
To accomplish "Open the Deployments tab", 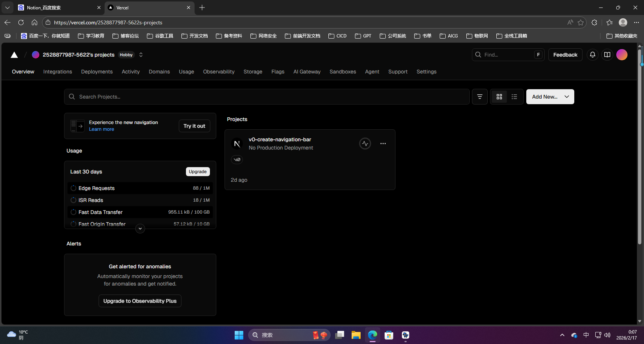I will [x=97, y=72].
